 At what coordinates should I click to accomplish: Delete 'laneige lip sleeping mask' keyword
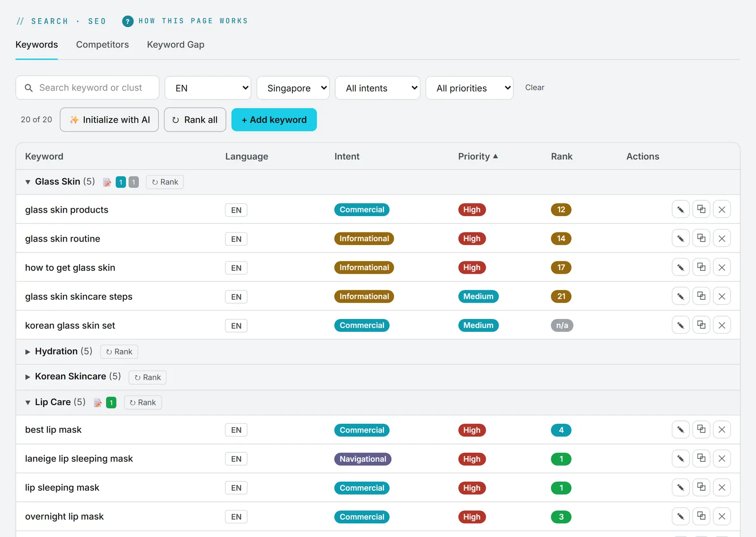722,459
